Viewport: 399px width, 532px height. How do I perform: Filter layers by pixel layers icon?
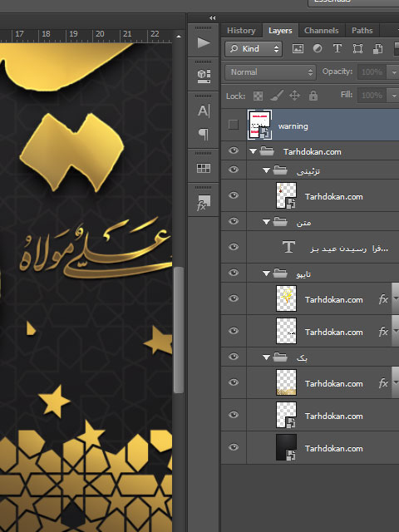coord(298,48)
